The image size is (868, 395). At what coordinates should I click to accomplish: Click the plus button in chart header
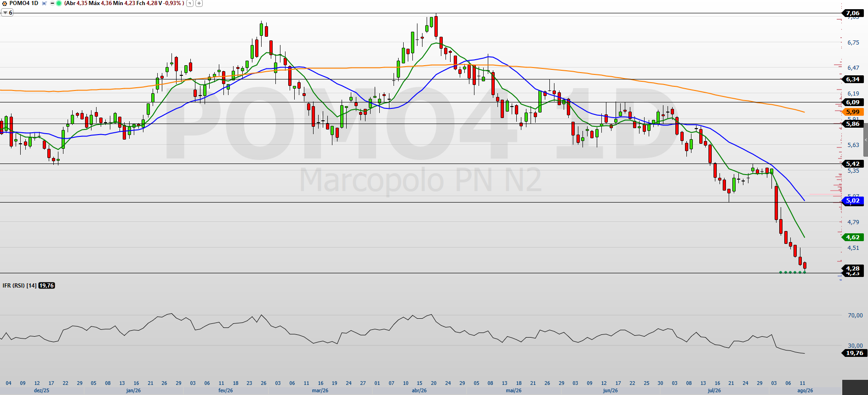[199, 3]
